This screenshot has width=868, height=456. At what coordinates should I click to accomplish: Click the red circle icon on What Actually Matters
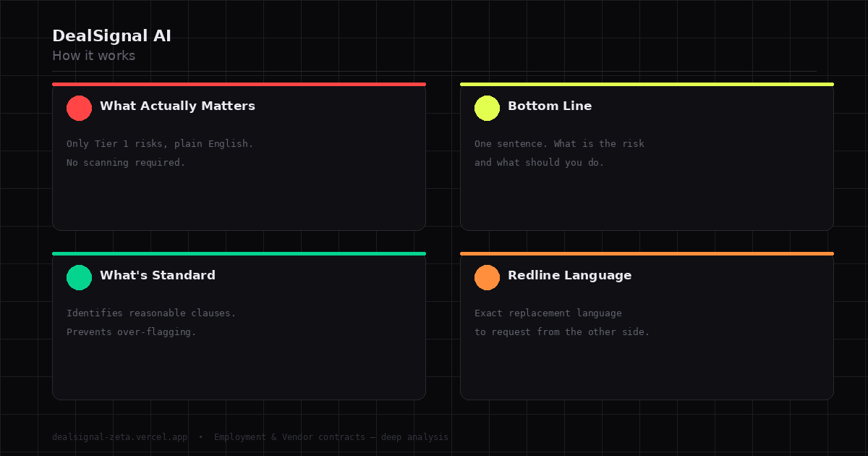pos(79,108)
